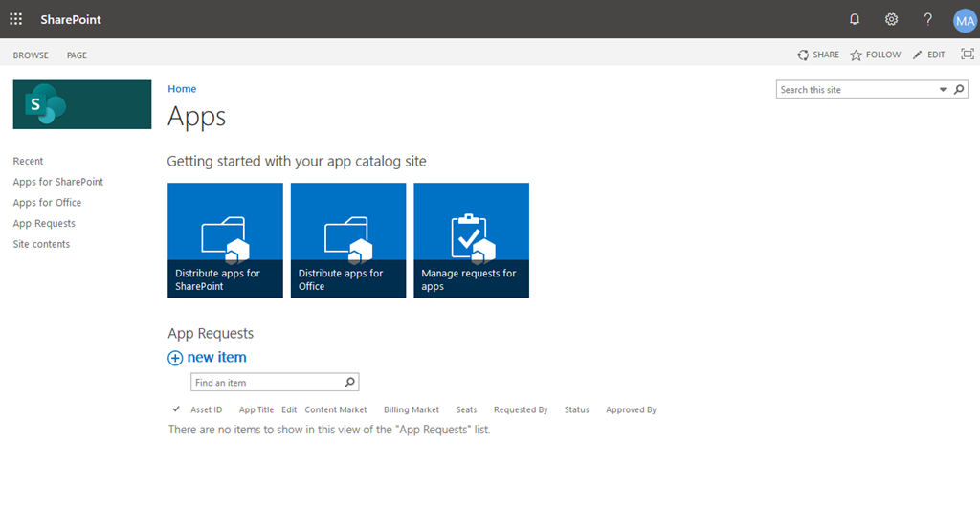
Task: Open the notifications bell
Action: tap(855, 19)
